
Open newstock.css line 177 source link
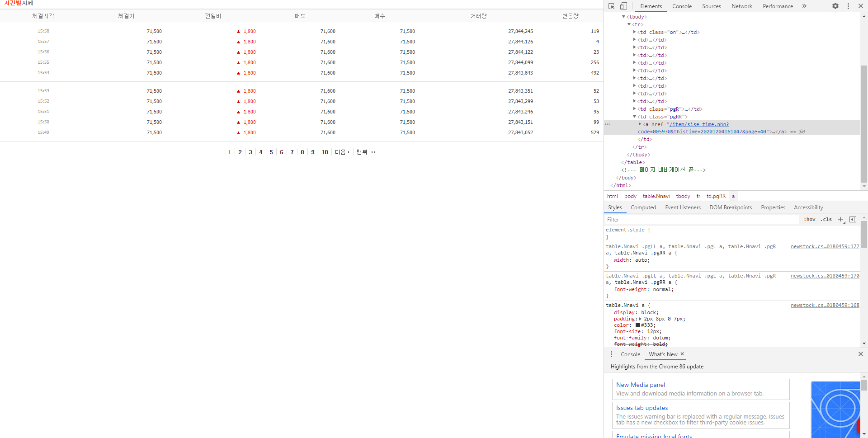[825, 247]
